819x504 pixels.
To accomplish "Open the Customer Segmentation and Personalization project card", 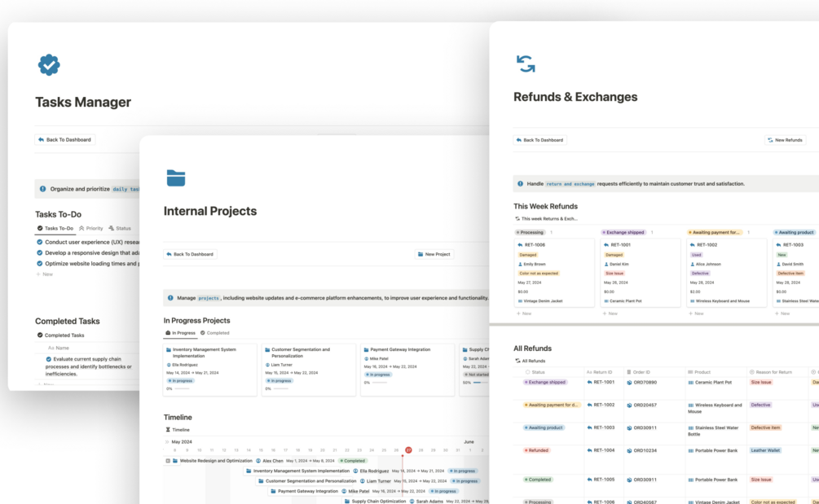I will 309,370.
